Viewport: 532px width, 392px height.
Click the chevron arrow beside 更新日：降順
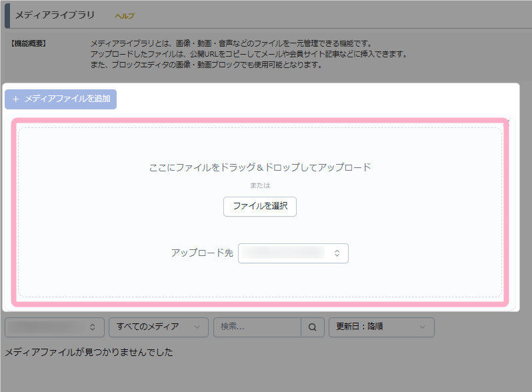[423, 327]
